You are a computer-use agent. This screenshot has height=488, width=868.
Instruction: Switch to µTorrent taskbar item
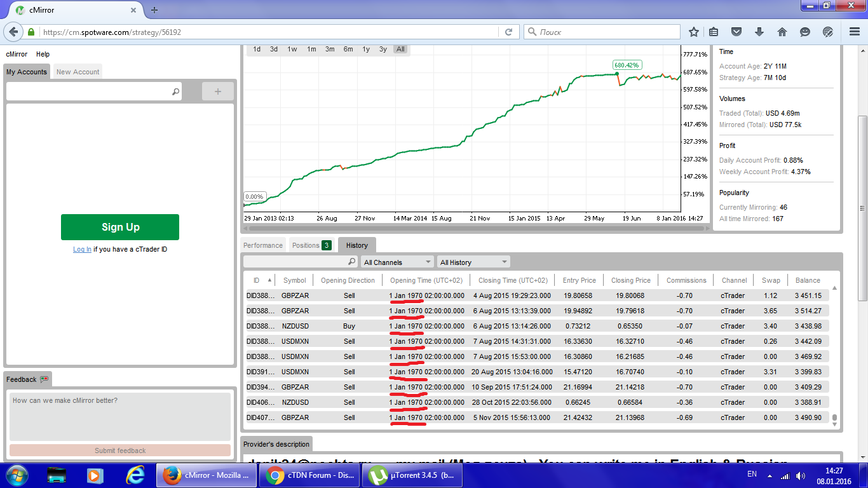(x=412, y=475)
